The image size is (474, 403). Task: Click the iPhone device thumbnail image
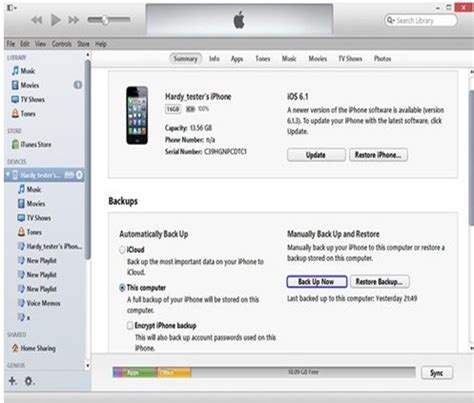coord(137,115)
